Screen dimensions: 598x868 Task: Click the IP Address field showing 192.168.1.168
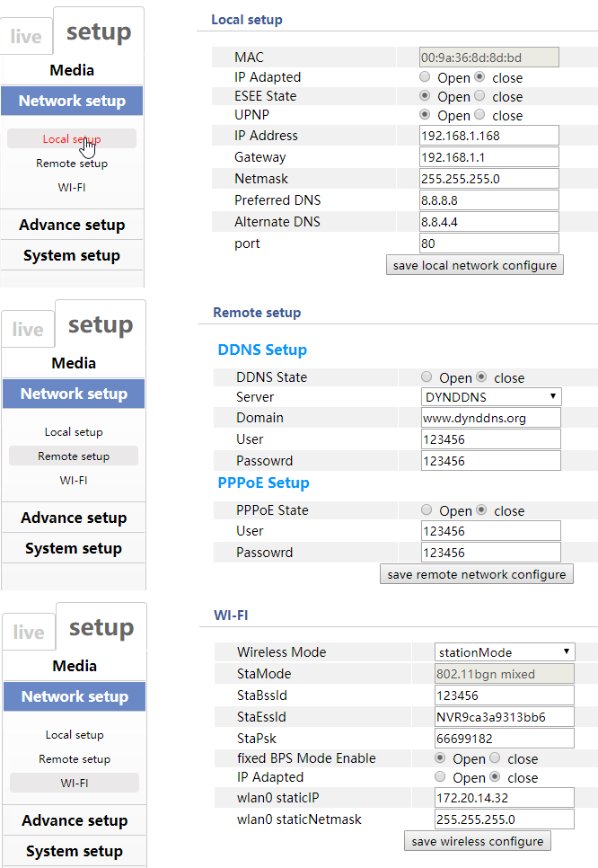(x=488, y=136)
